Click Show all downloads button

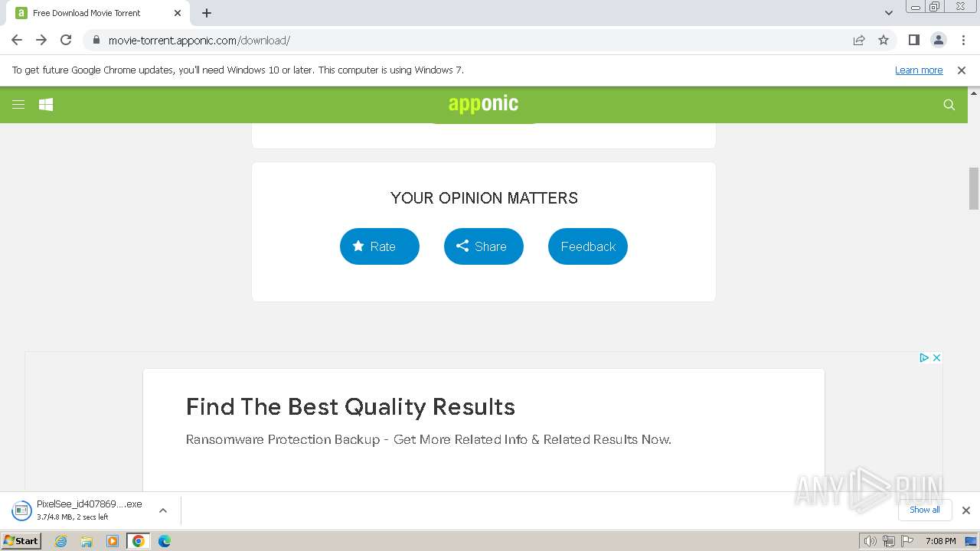(925, 510)
